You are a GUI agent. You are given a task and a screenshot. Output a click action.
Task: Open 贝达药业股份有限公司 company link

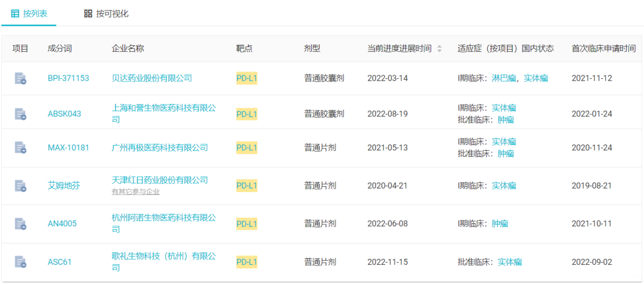[x=152, y=78]
